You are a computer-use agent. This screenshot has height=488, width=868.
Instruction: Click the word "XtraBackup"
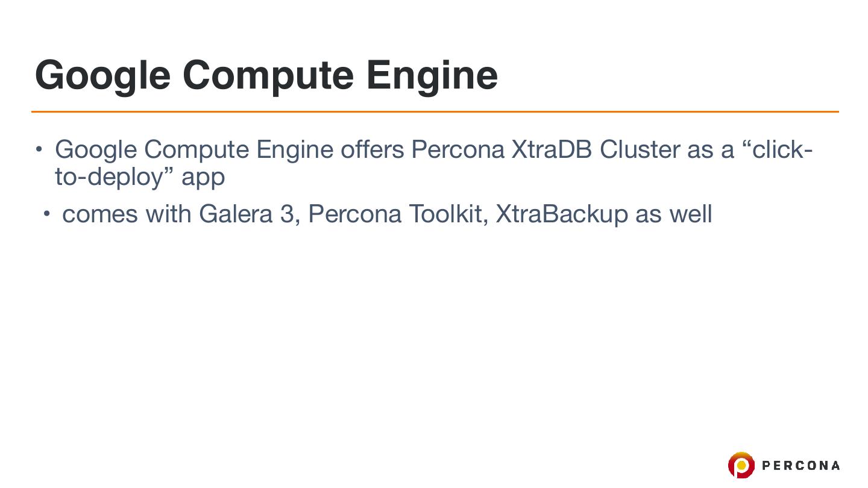coord(561,214)
